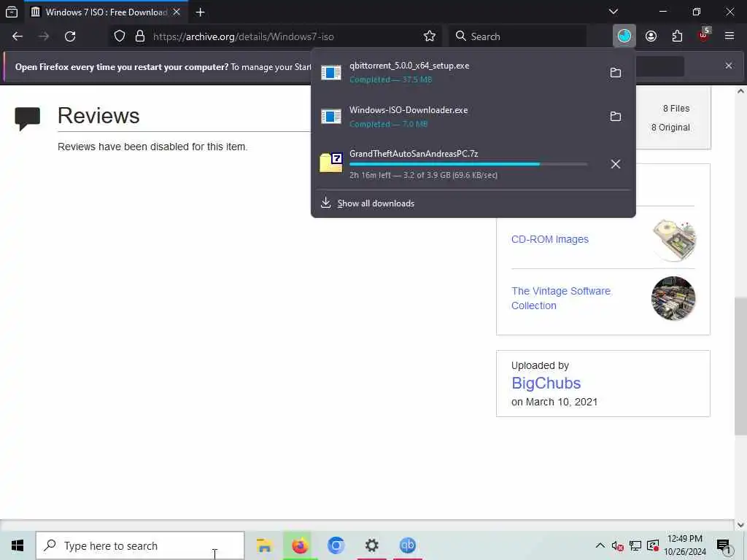Show hidden system tray icons

[x=600, y=545]
